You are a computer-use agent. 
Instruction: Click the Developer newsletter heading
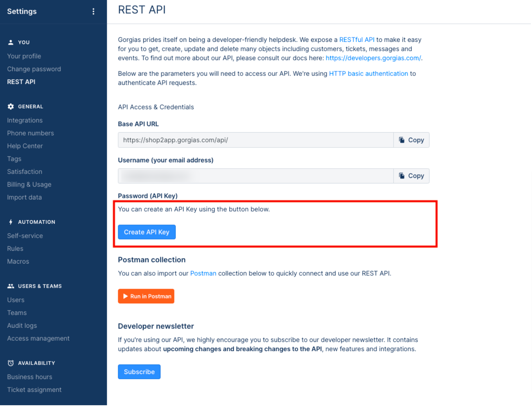(x=156, y=326)
